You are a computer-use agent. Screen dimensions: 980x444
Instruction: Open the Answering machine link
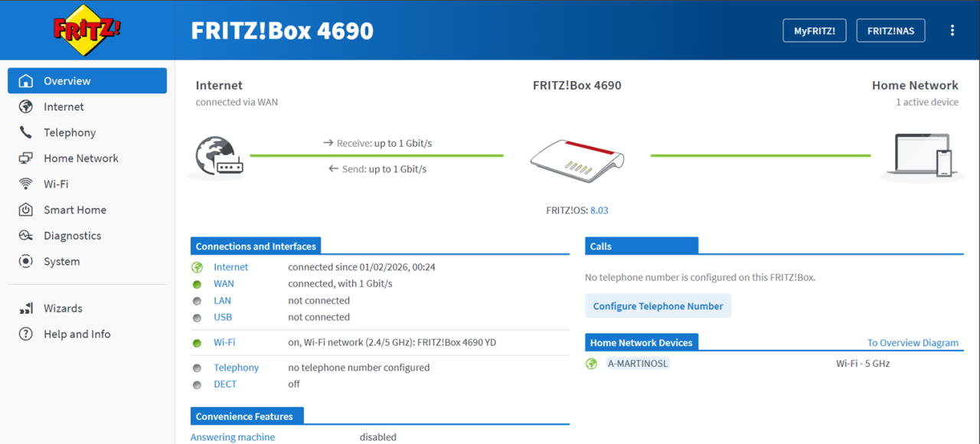[x=233, y=437]
